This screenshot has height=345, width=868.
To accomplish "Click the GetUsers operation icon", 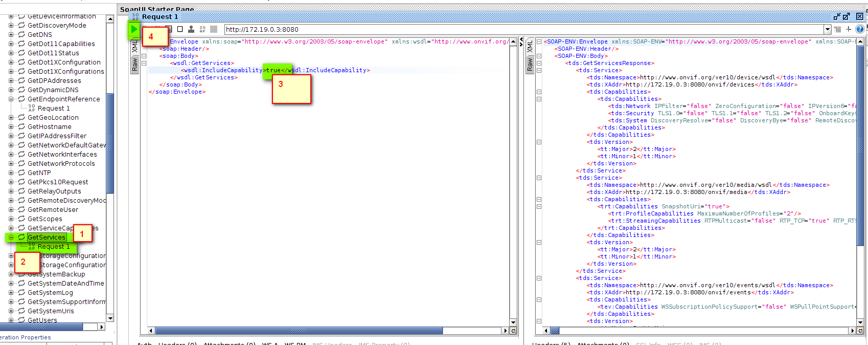I will click(x=21, y=320).
